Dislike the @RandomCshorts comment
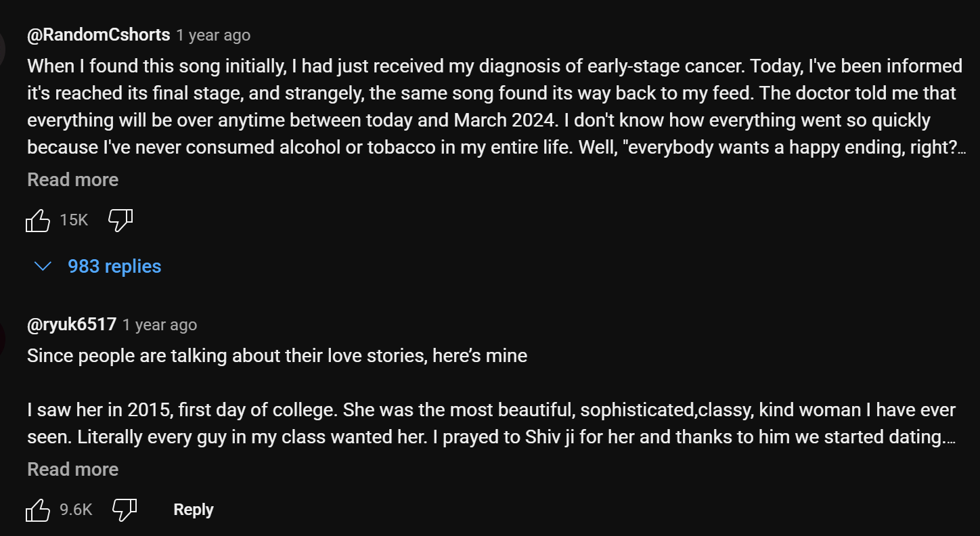The height and width of the screenshot is (536, 980). click(120, 220)
